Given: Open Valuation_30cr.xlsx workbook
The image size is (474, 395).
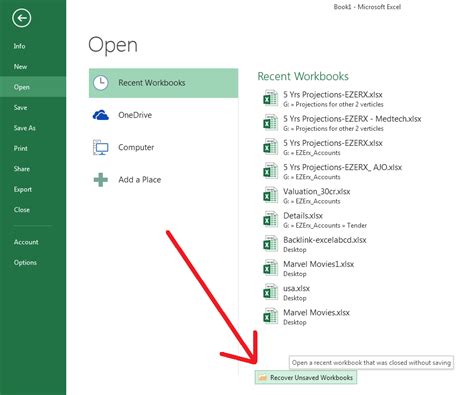Looking at the screenshot, I should pos(317,192).
